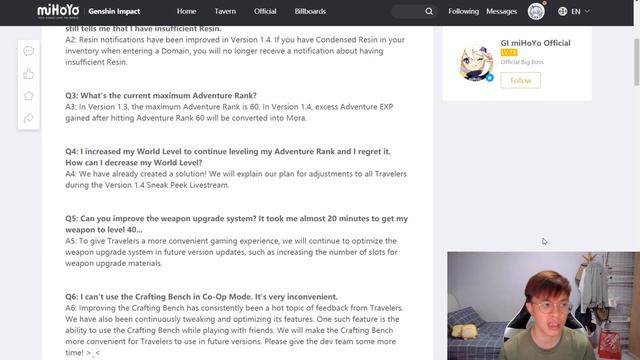Like the post with thumbs-up icon
Image resolution: width=640 pixels, height=360 pixels.
tap(29, 74)
